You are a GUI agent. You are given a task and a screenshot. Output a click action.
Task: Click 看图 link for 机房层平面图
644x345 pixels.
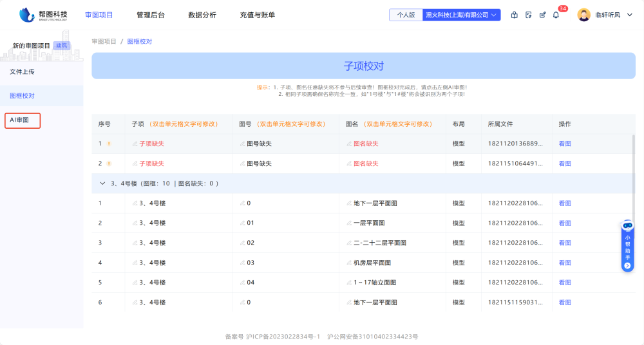(565, 263)
